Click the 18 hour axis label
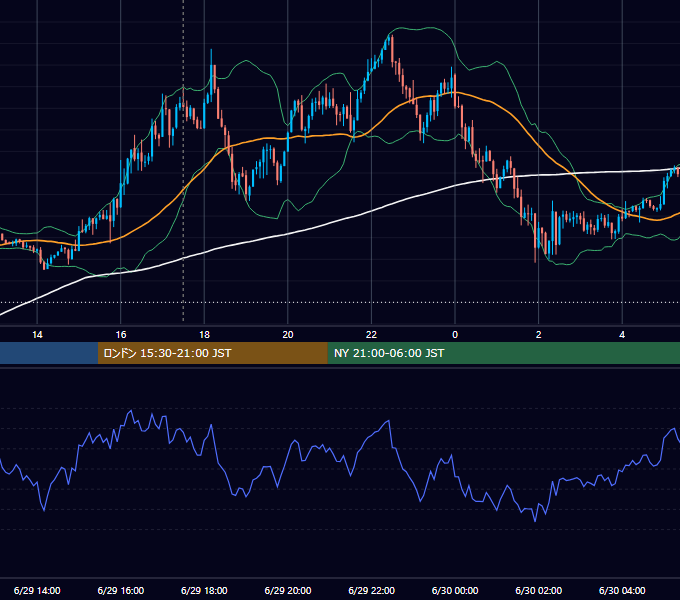Image resolution: width=680 pixels, height=600 pixels. point(204,335)
